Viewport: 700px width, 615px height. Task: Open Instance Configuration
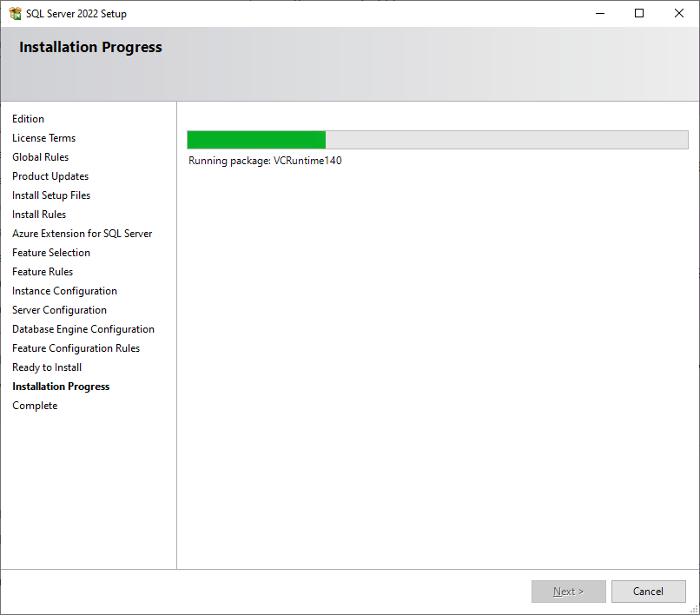[64, 290]
